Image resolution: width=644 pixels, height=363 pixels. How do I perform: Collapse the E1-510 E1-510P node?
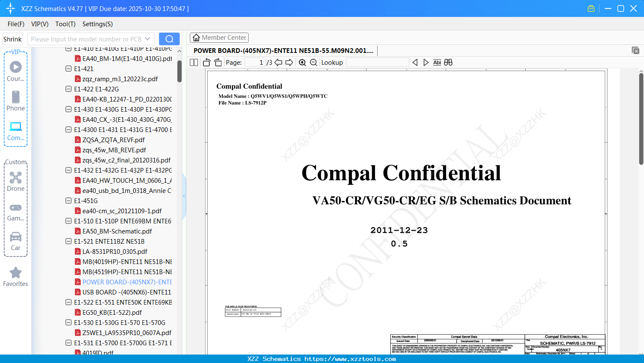(69, 221)
